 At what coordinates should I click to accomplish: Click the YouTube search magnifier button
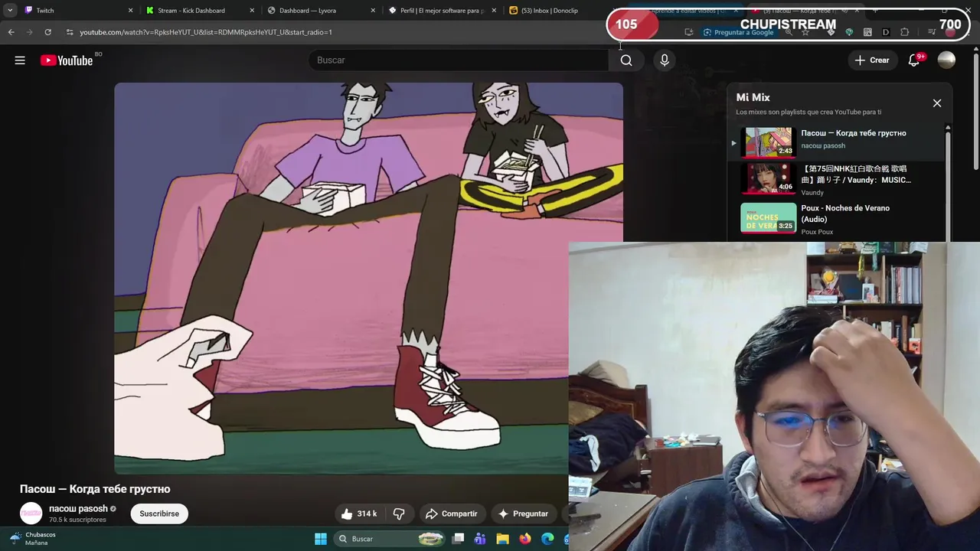(626, 60)
